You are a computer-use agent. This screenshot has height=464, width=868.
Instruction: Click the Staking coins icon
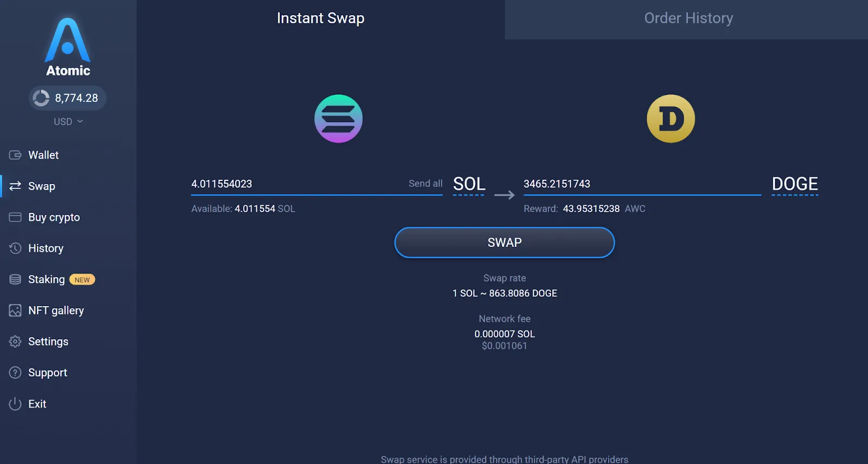click(x=15, y=279)
